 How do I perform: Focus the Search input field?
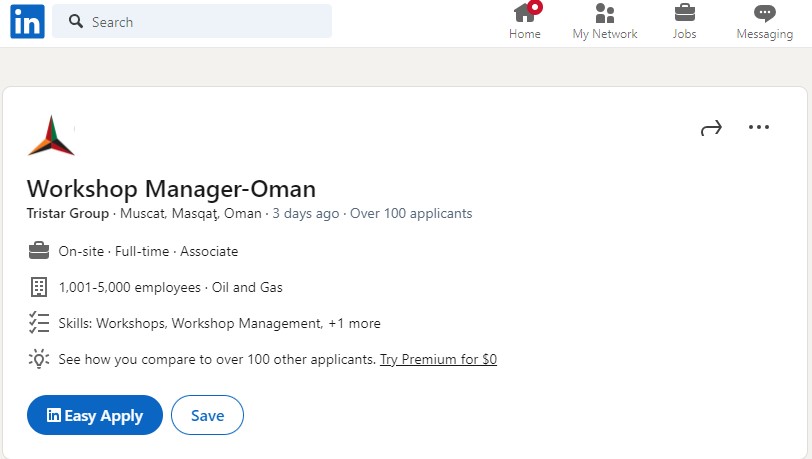[x=192, y=21]
